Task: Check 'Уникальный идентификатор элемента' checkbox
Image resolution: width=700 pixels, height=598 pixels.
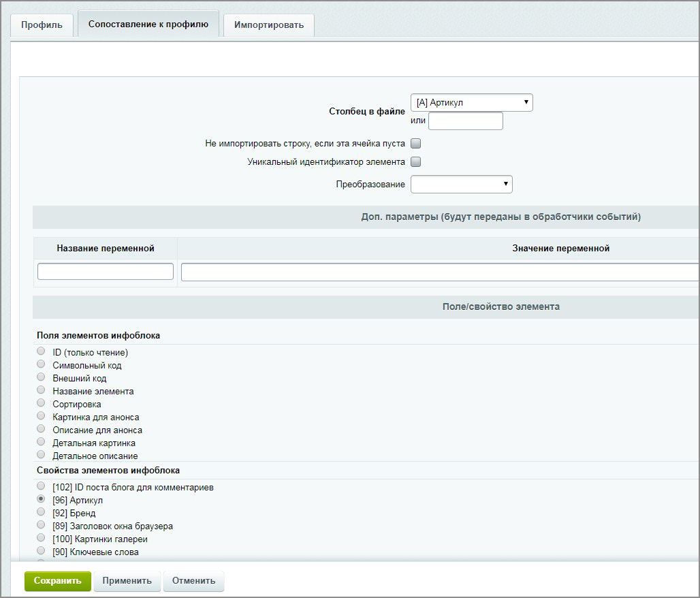Action: (x=416, y=162)
